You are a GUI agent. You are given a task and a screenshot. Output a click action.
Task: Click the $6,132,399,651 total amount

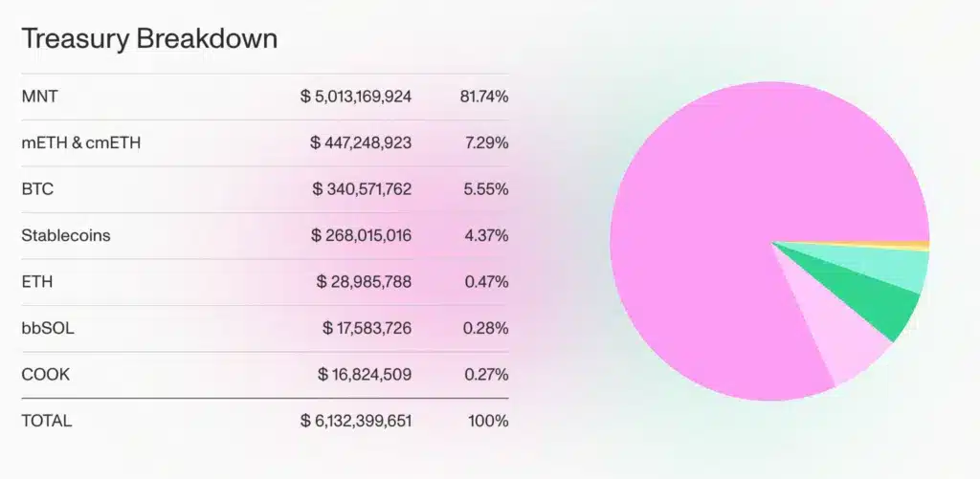coord(356,421)
